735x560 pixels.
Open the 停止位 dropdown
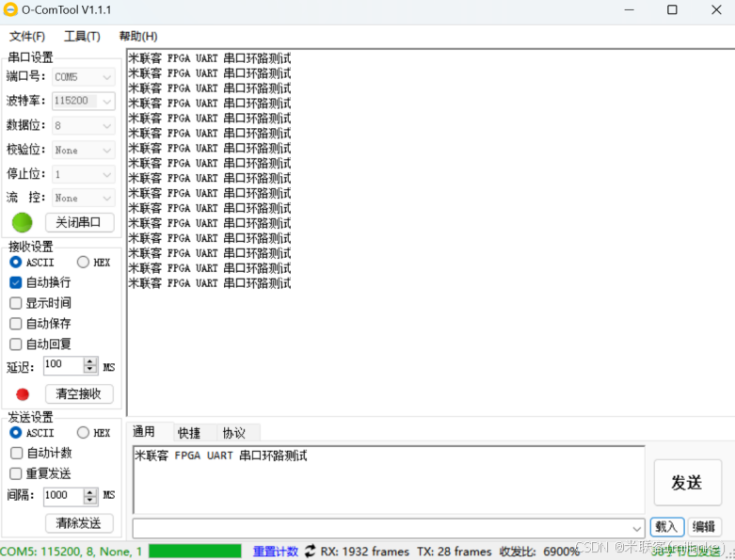pyautogui.click(x=84, y=174)
